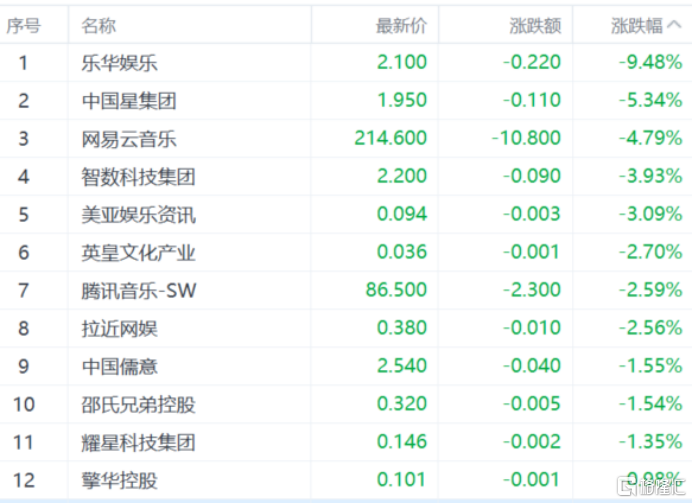Click the -2.300 price change cell
The height and width of the screenshot is (503, 692).
(x=531, y=290)
